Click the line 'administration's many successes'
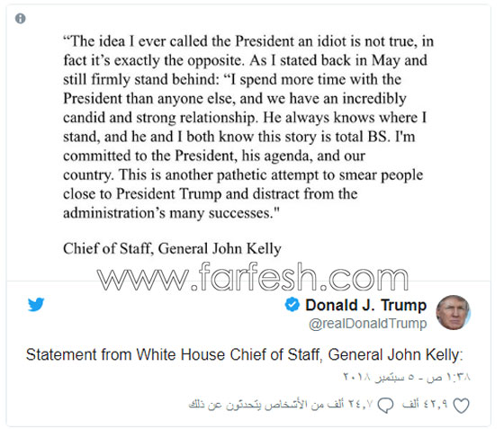This screenshot has height=429, width=504. (x=171, y=213)
